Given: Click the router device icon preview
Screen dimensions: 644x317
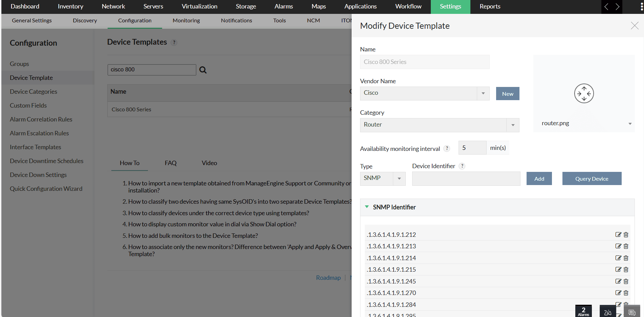Looking at the screenshot, I should (x=584, y=93).
